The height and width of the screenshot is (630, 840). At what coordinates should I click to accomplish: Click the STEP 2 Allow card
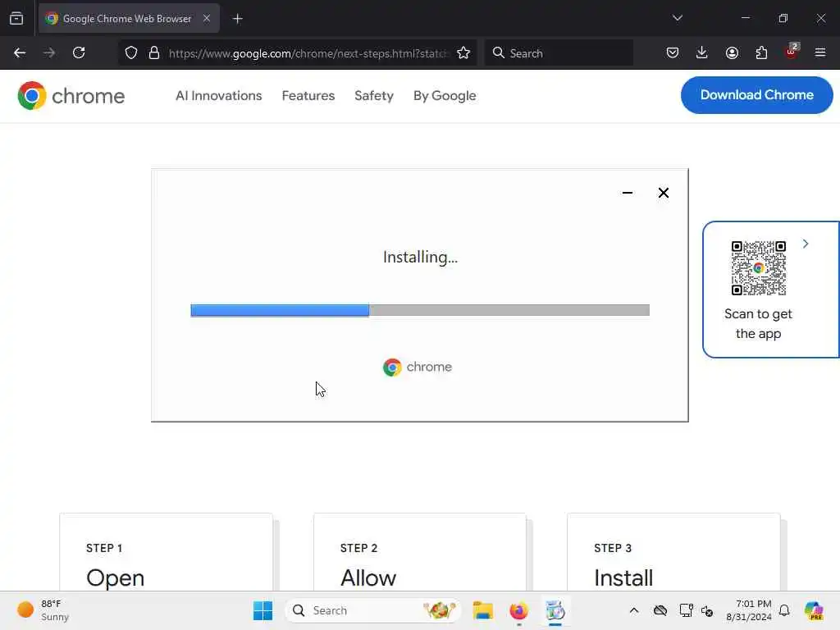[420, 552]
